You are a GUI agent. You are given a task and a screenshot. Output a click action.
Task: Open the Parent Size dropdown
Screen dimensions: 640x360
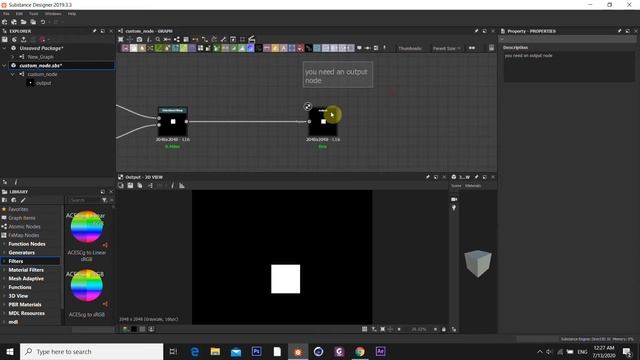click(x=447, y=48)
